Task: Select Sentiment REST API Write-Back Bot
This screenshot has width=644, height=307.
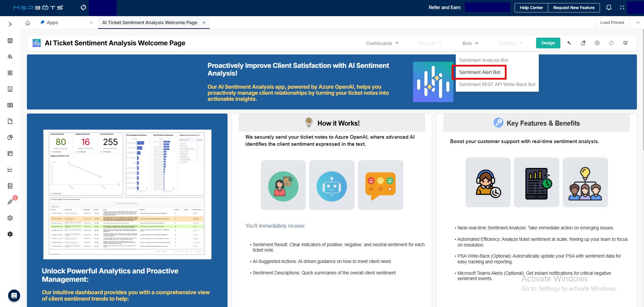Action: [497, 84]
